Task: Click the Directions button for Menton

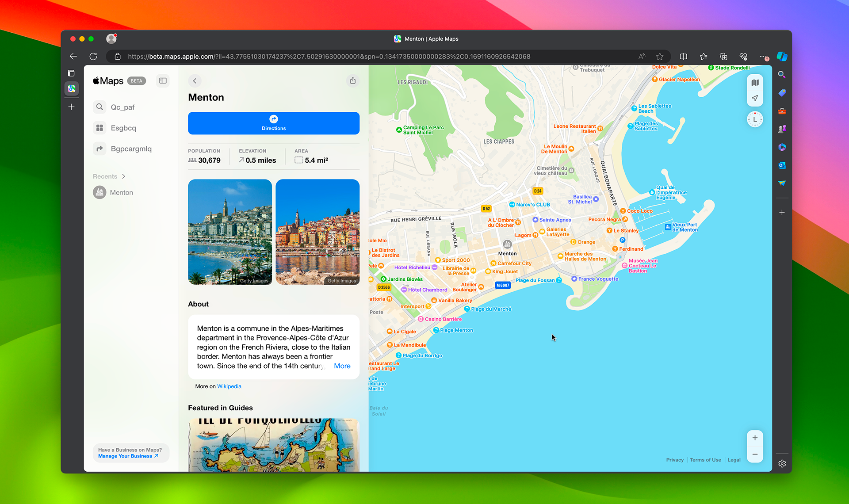Action: click(274, 123)
